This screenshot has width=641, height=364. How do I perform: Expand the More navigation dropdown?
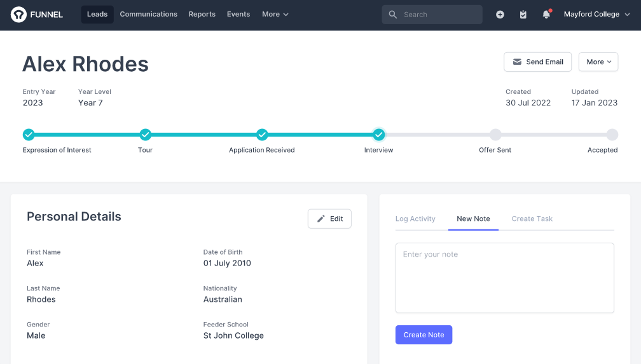tap(275, 15)
